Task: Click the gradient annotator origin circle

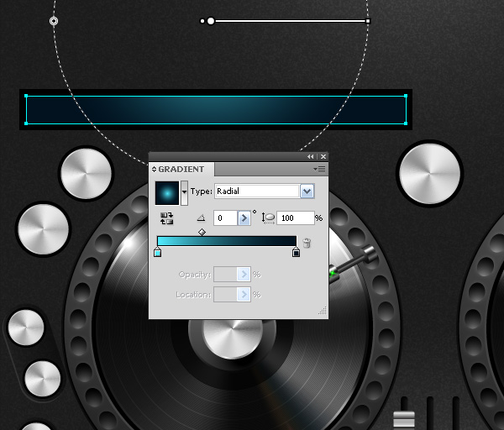Action: click(x=211, y=21)
